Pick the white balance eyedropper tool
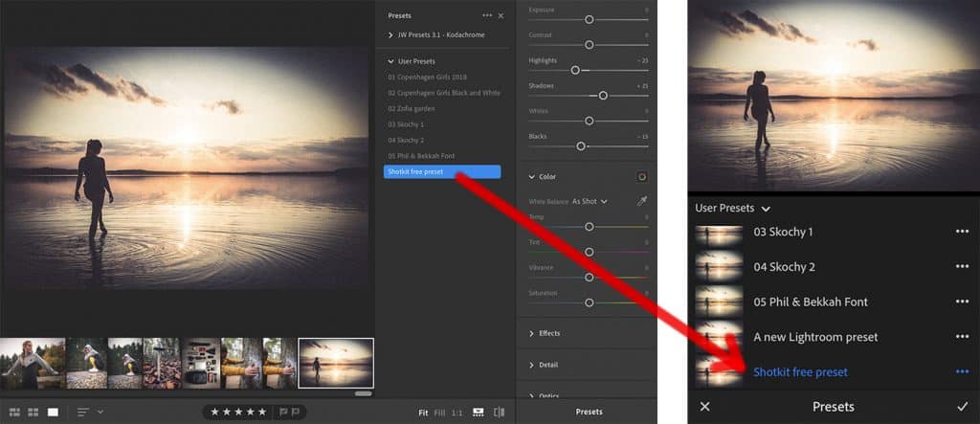The height and width of the screenshot is (424, 980). point(642,201)
